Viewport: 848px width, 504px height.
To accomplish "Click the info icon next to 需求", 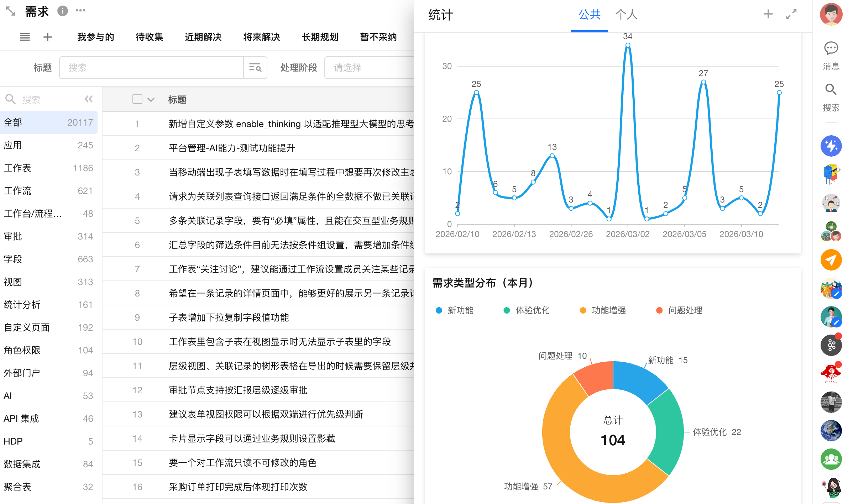I will [63, 11].
